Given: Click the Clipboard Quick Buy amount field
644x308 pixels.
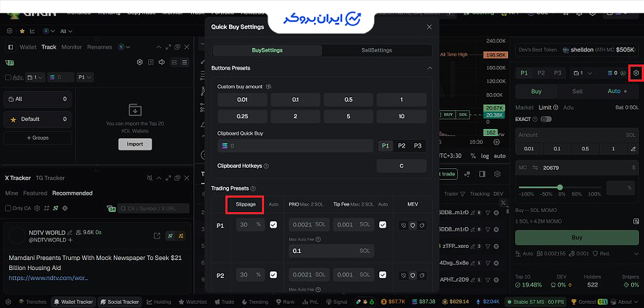Looking at the screenshot, I should pos(296,145).
